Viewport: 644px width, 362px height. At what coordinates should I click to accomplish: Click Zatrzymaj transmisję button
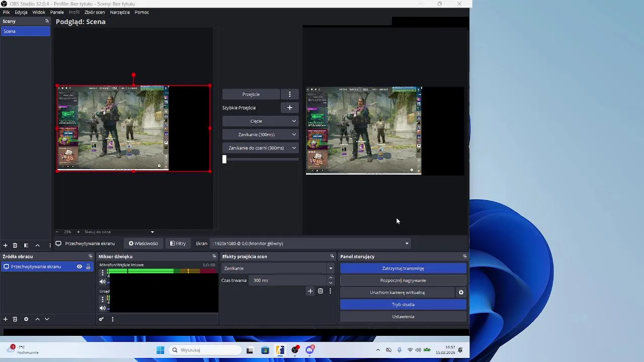[403, 268]
